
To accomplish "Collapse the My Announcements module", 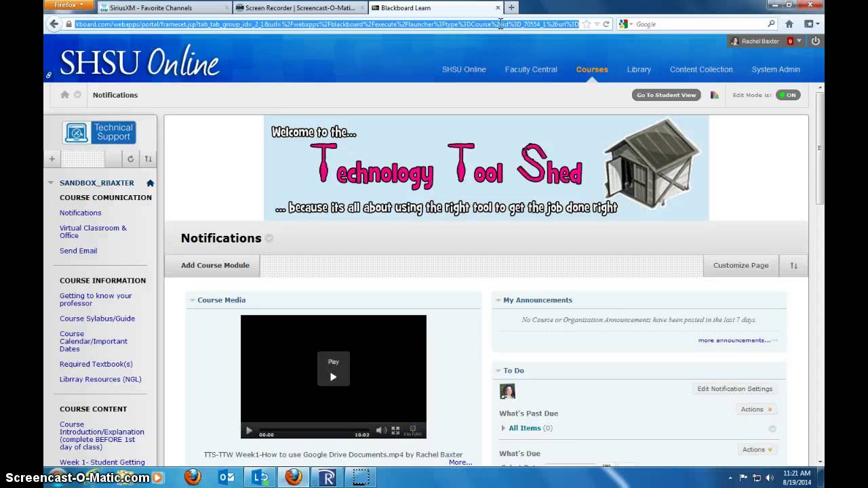I will click(x=498, y=300).
